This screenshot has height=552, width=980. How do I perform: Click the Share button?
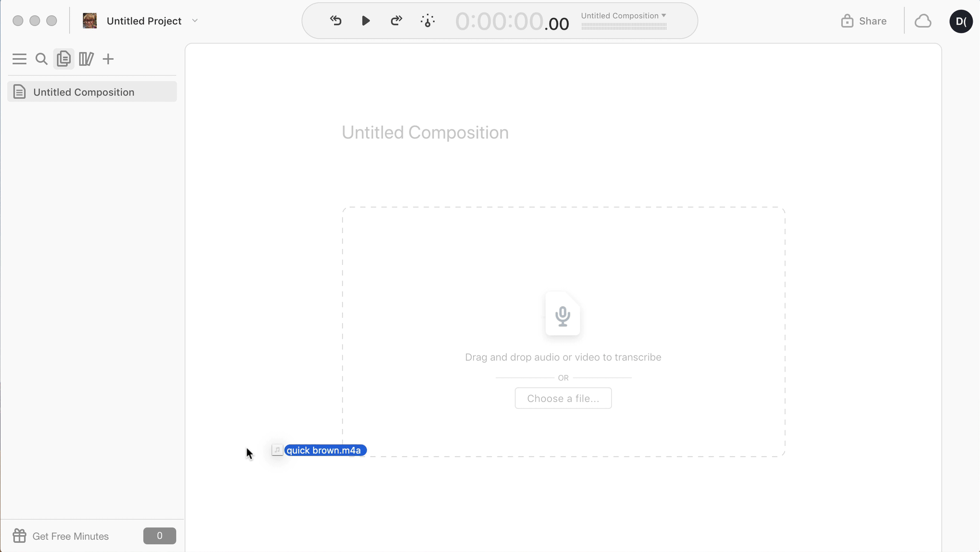pos(864,21)
